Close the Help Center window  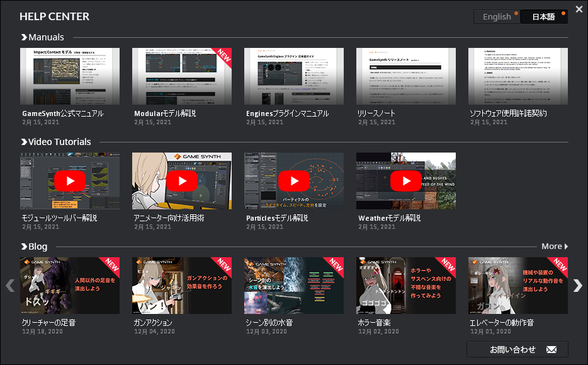579,9
